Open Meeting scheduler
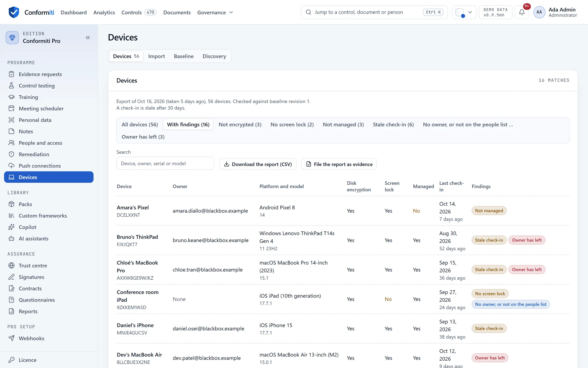588x368 pixels. click(x=49, y=108)
